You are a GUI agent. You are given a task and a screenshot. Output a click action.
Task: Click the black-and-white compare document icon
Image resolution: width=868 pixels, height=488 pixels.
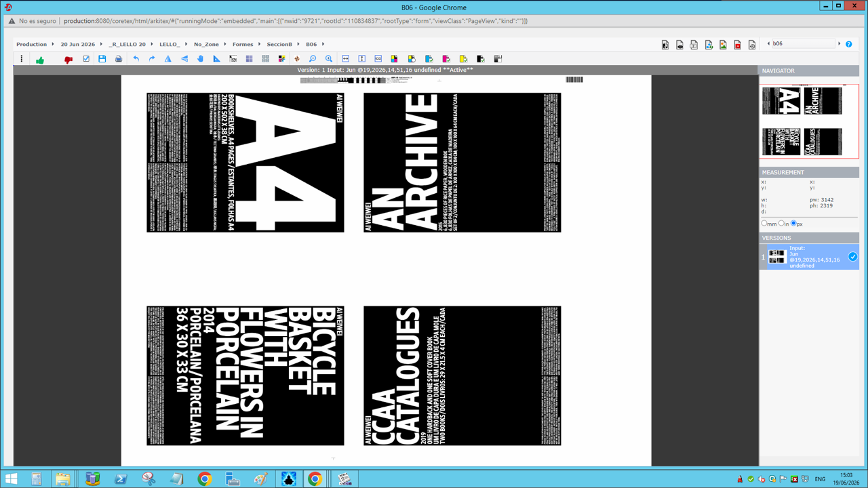pyautogui.click(x=665, y=45)
